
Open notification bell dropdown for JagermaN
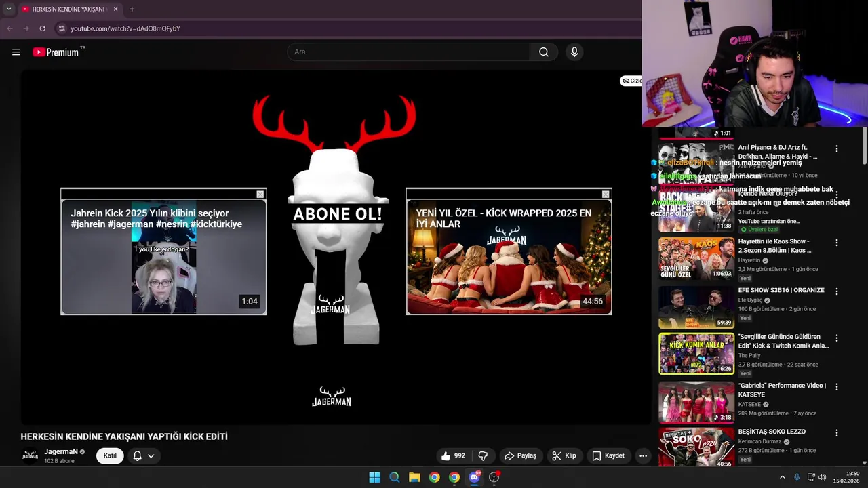pos(143,456)
